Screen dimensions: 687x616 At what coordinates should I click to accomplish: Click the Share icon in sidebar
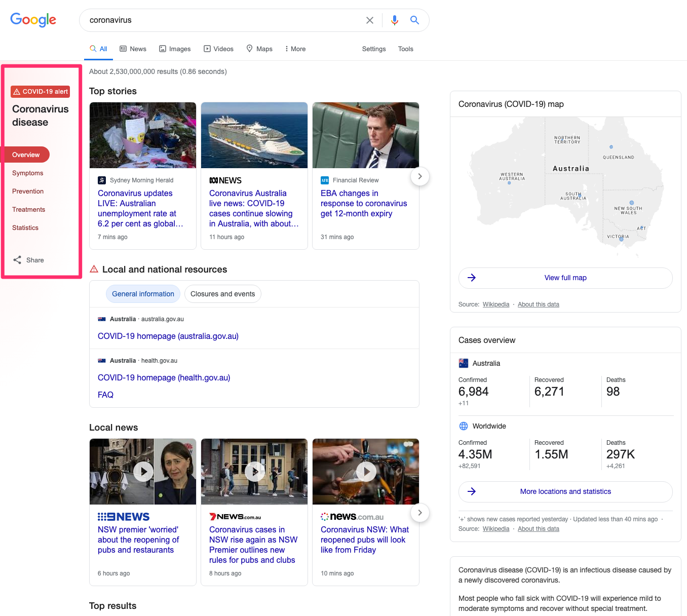point(17,260)
